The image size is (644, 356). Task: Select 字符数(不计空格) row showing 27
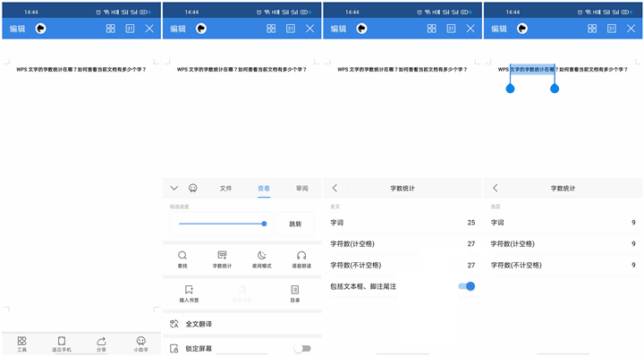tap(402, 266)
